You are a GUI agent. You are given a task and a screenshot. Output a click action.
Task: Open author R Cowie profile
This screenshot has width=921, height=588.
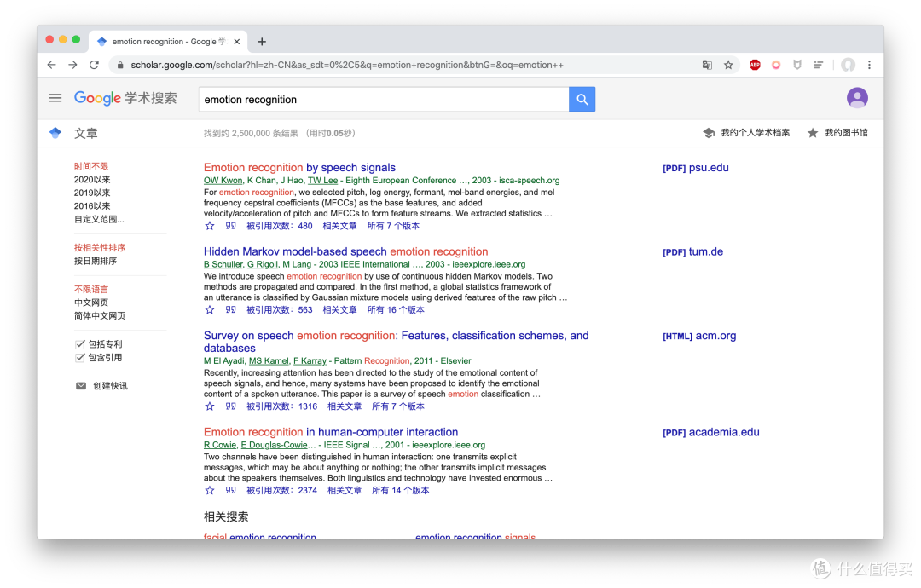pyautogui.click(x=220, y=446)
